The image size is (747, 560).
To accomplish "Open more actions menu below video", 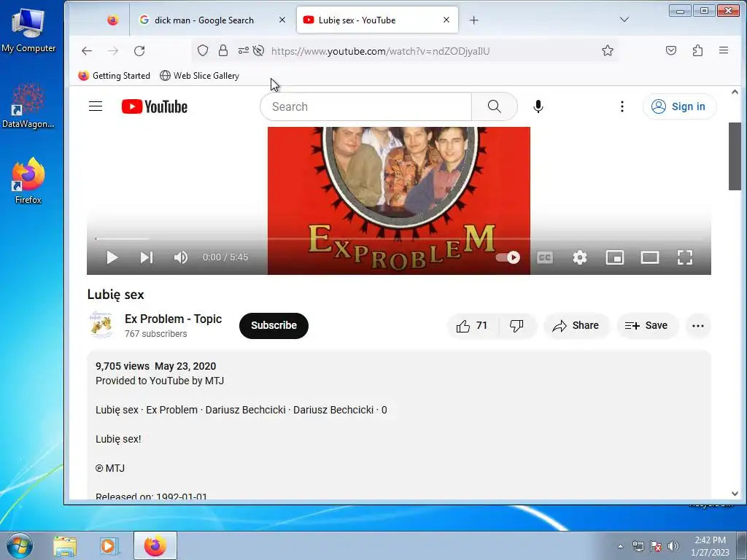I will coord(698,326).
